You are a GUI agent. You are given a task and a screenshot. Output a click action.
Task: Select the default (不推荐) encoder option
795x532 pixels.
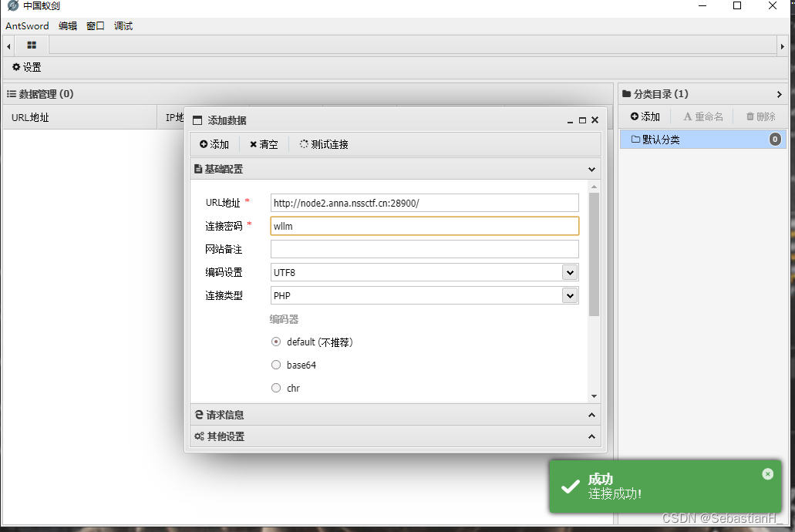[276, 342]
